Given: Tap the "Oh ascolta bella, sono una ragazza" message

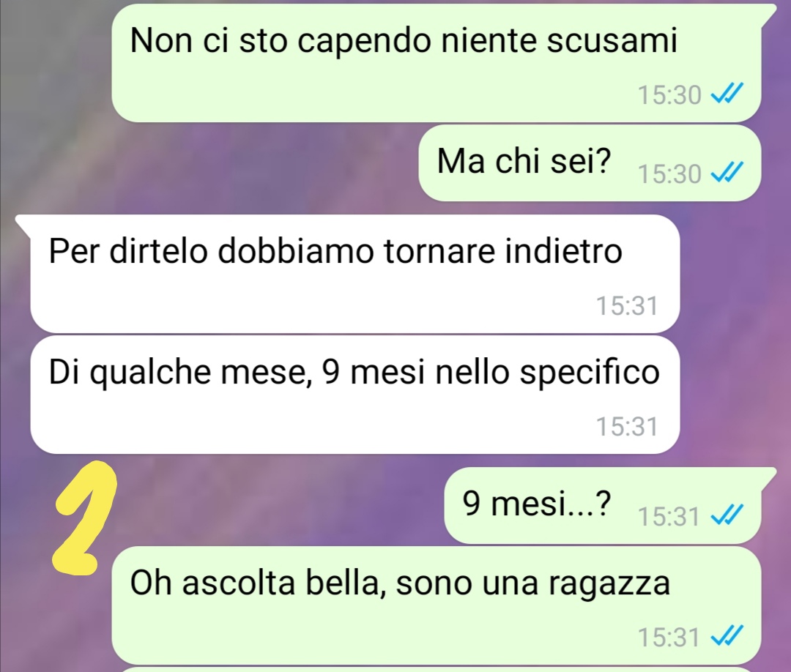Looking at the screenshot, I should click(x=437, y=605).
